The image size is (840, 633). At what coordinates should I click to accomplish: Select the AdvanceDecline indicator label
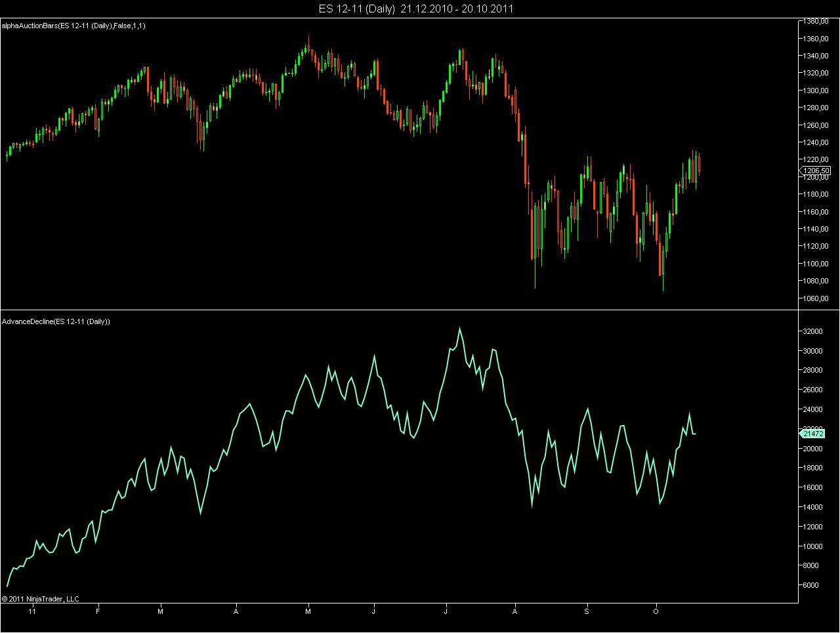tap(56, 321)
